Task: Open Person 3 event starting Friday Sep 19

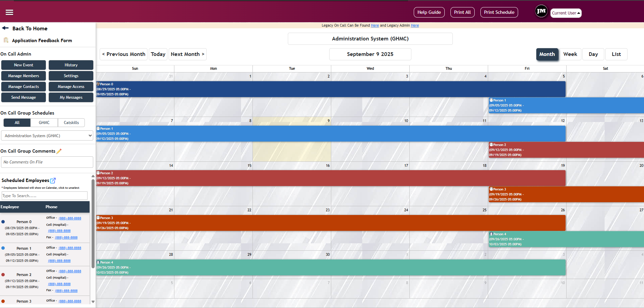Action: [x=566, y=194]
